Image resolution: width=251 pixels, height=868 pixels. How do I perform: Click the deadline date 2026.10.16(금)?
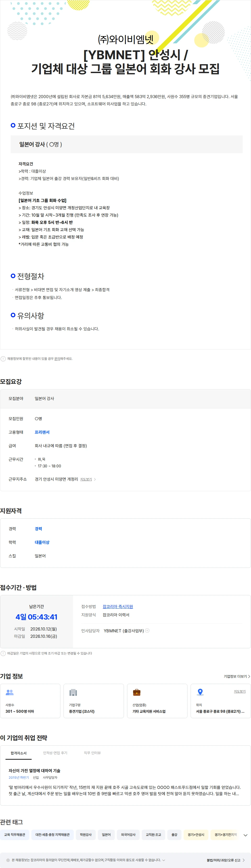43,636
